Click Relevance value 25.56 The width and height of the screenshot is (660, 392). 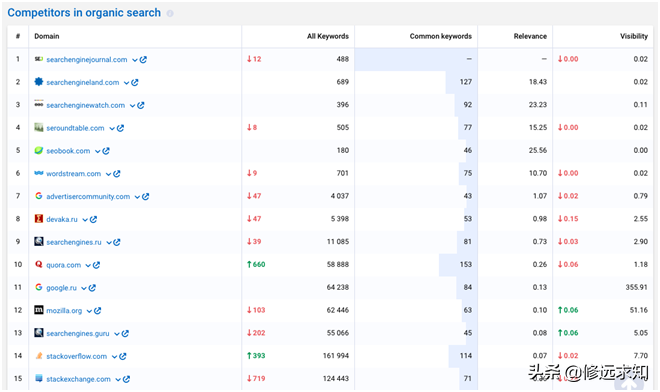point(538,150)
